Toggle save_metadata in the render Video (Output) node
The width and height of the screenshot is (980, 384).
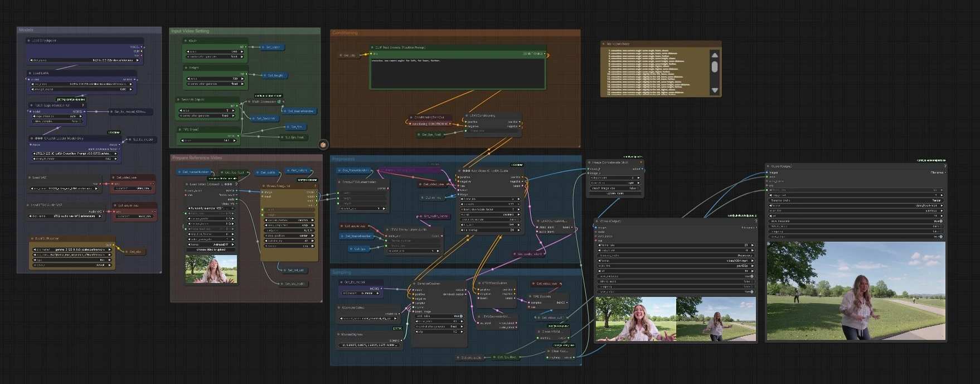pos(856,221)
